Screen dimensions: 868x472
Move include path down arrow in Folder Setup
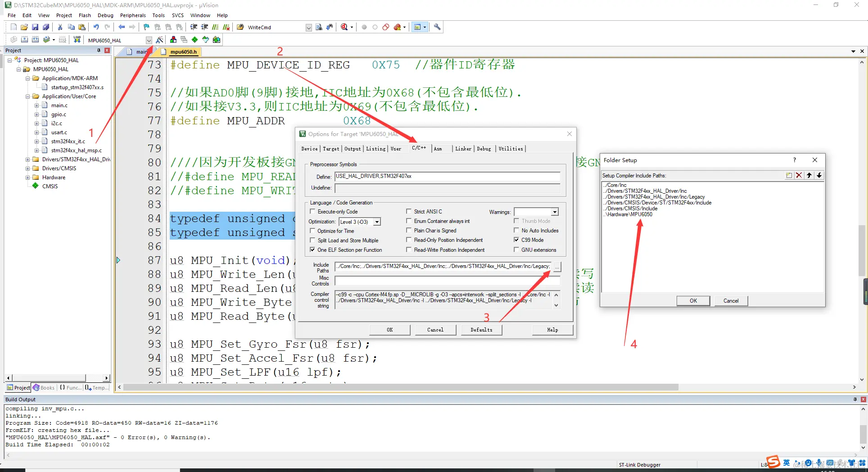point(819,175)
